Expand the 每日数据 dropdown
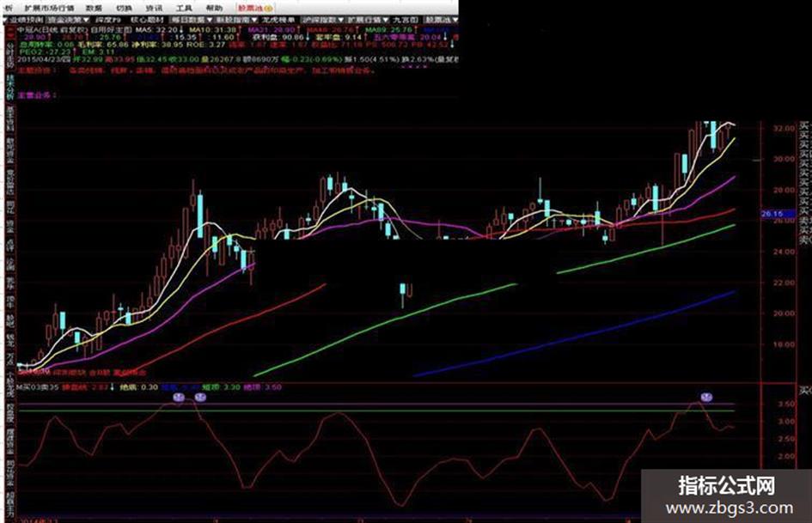This screenshot has width=812, height=523. 192,20
